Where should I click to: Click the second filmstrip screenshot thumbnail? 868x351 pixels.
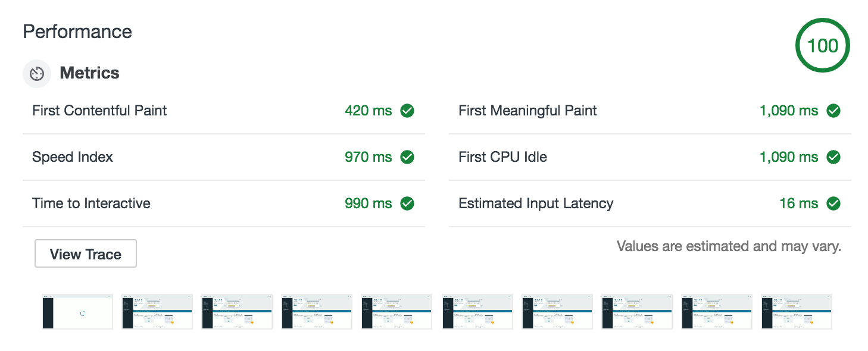click(157, 311)
